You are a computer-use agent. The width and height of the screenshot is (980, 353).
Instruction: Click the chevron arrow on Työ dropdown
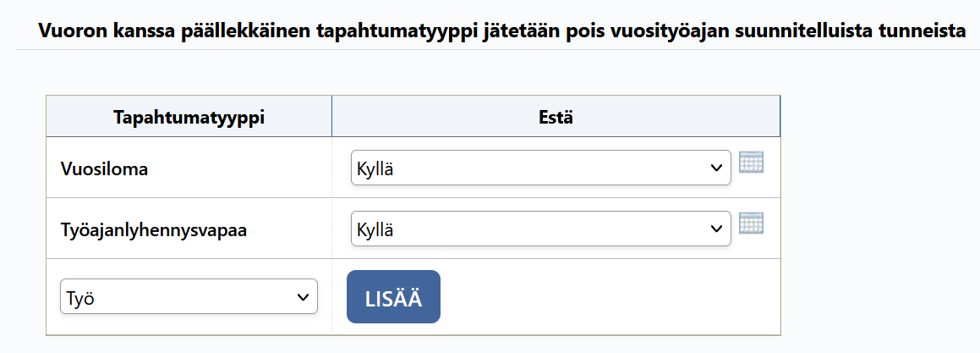click(303, 296)
